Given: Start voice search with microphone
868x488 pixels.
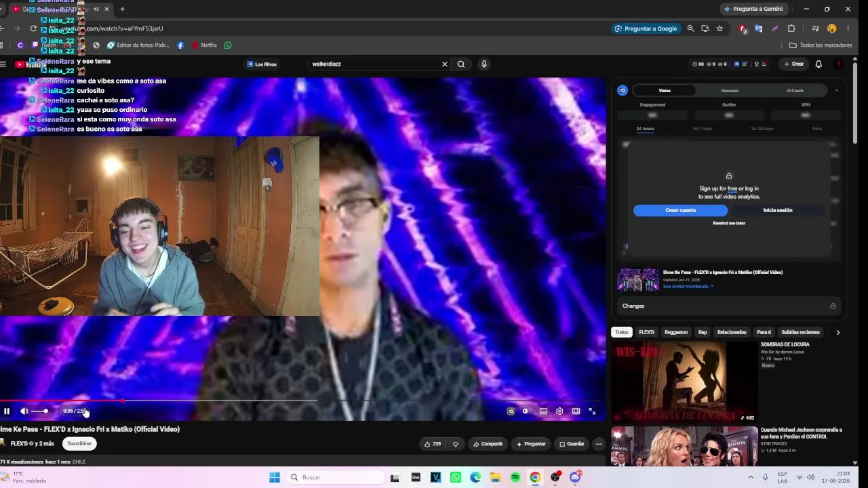Looking at the screenshot, I should 484,64.
